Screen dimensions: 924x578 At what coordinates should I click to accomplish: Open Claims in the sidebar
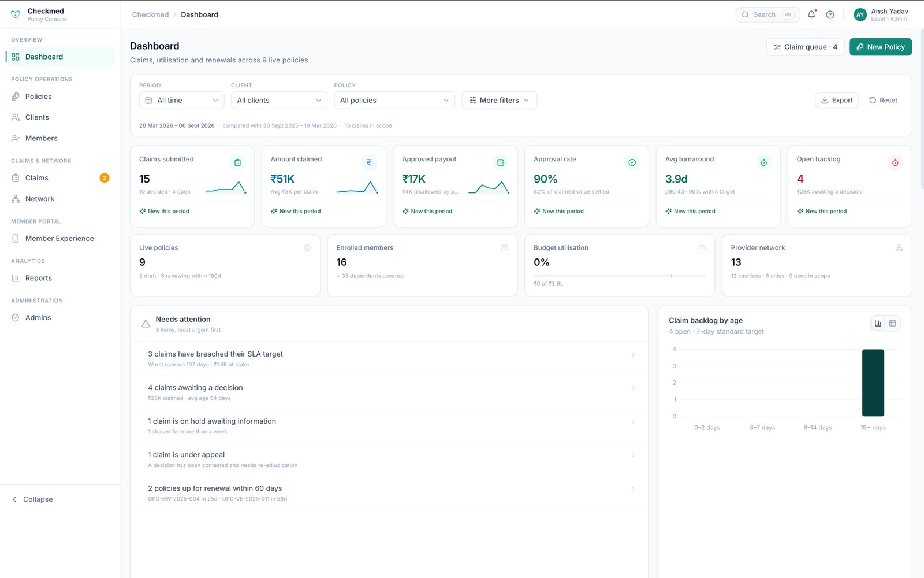click(x=60, y=178)
